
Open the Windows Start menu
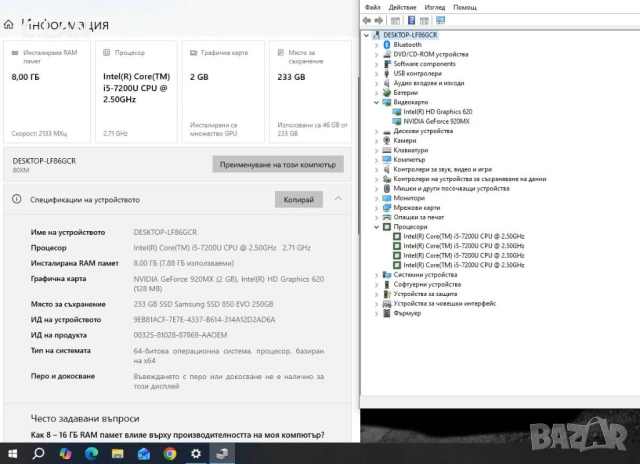pos(13,453)
